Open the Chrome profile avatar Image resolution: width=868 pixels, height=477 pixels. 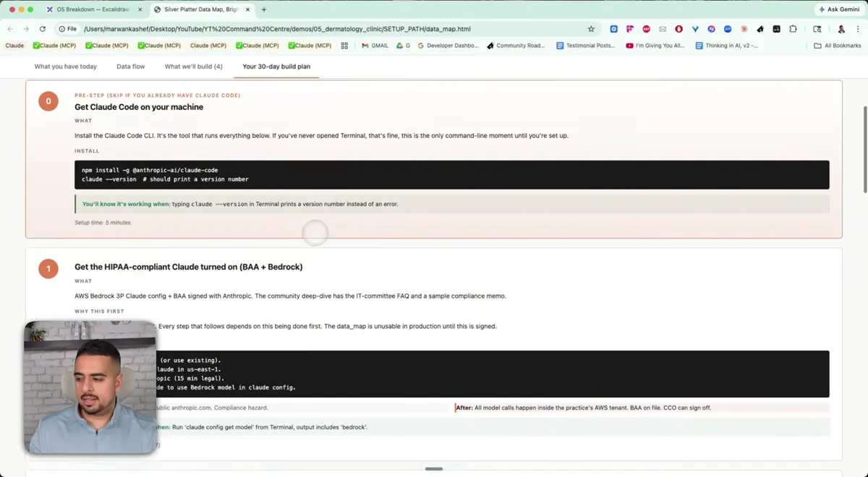click(x=841, y=29)
